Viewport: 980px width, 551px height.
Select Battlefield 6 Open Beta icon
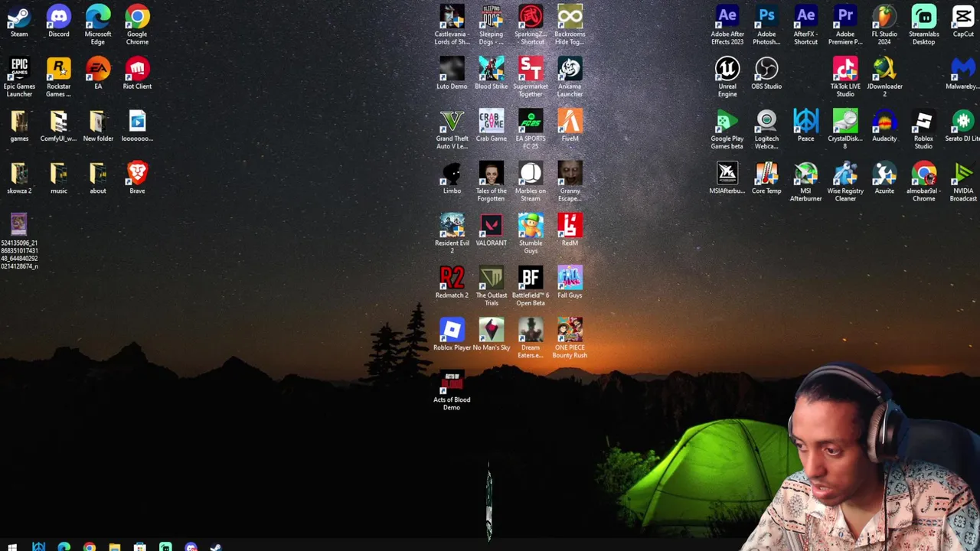click(531, 278)
